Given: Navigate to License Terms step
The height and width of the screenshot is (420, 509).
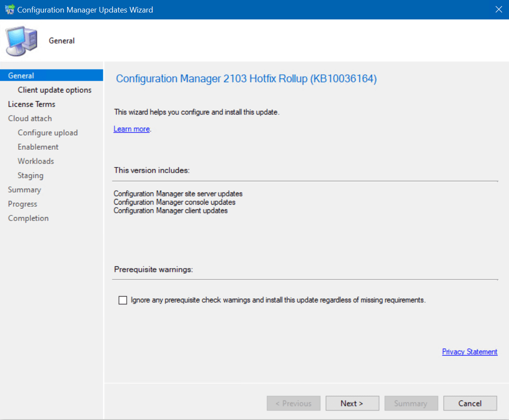Looking at the screenshot, I should pos(31,104).
